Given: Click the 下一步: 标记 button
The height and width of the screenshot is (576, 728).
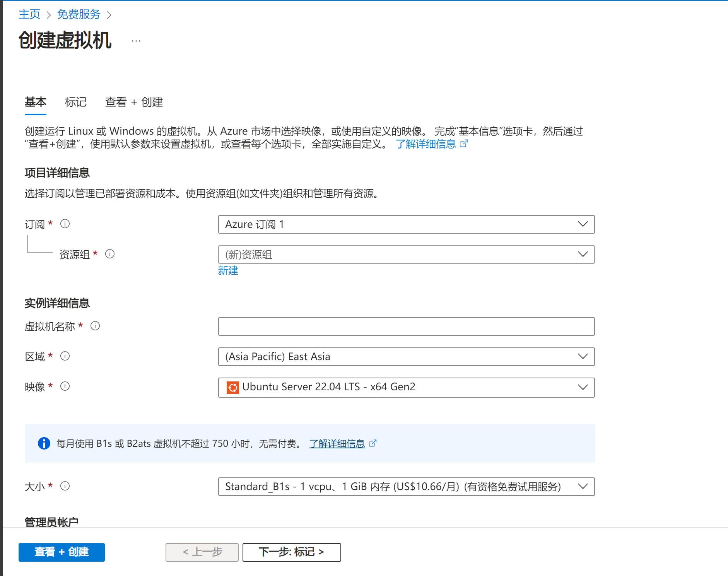Looking at the screenshot, I should pyautogui.click(x=292, y=552).
